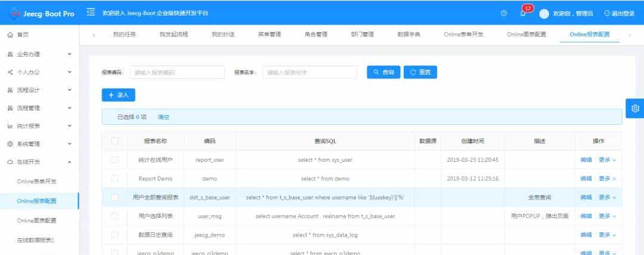644x255 pixels.
Task: Click the 首页 home icon in sidebar
Action: (x=10, y=35)
